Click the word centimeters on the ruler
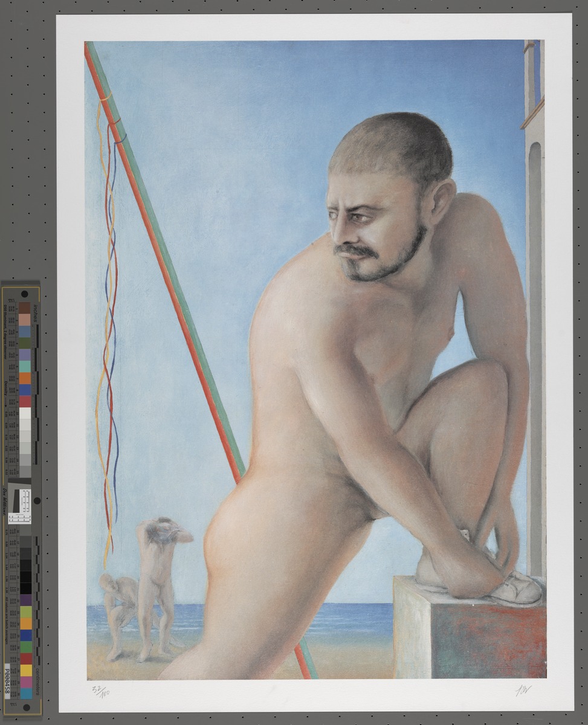588x725 pixels. coord(37,681)
